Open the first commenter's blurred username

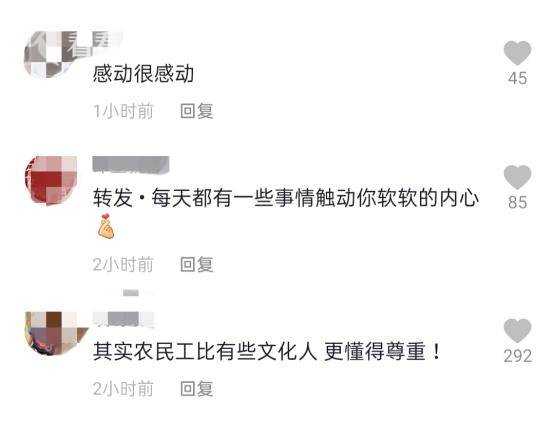pos(106,40)
